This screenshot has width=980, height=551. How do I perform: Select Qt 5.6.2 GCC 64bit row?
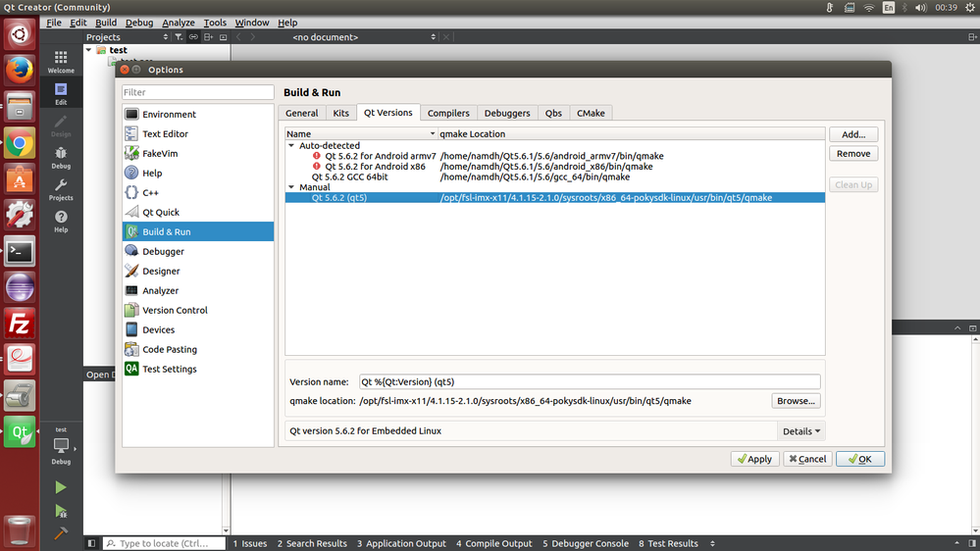pyautogui.click(x=555, y=176)
